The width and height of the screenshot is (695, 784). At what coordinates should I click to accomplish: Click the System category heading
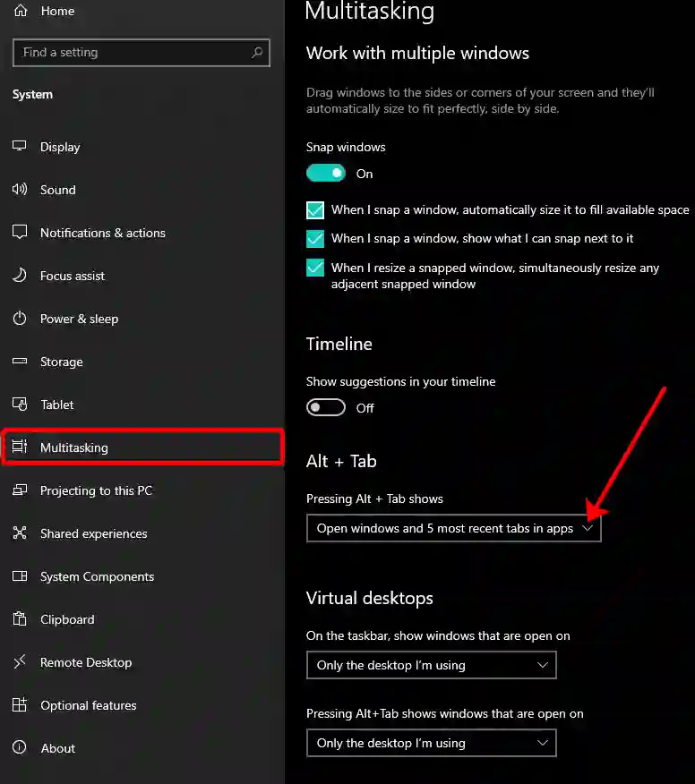pyautogui.click(x=32, y=95)
